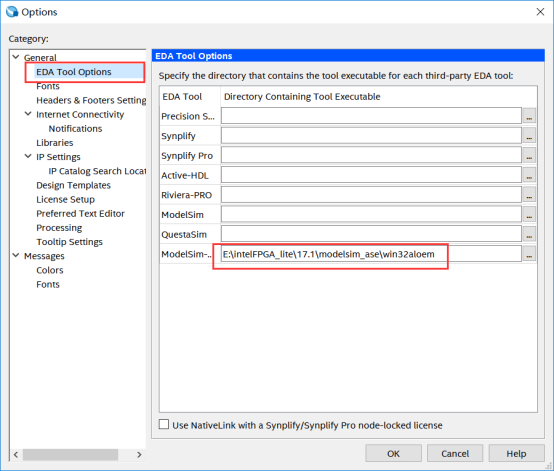Select Preferred Text Editor option
Image resolution: width=554 pixels, height=471 pixels.
pos(80,213)
